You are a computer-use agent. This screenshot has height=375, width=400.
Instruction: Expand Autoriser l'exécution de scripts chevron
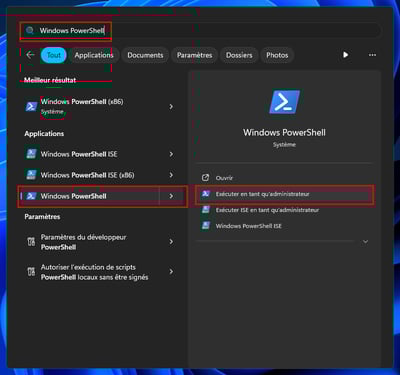coord(171,272)
